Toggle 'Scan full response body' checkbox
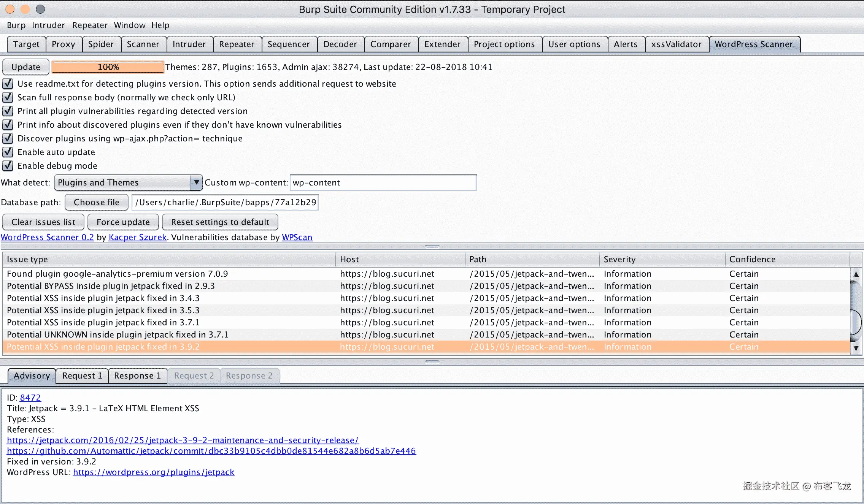This screenshot has height=504, width=864. click(8, 97)
